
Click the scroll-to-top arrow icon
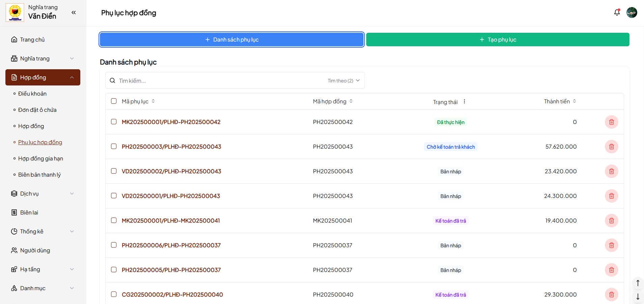pyautogui.click(x=638, y=283)
